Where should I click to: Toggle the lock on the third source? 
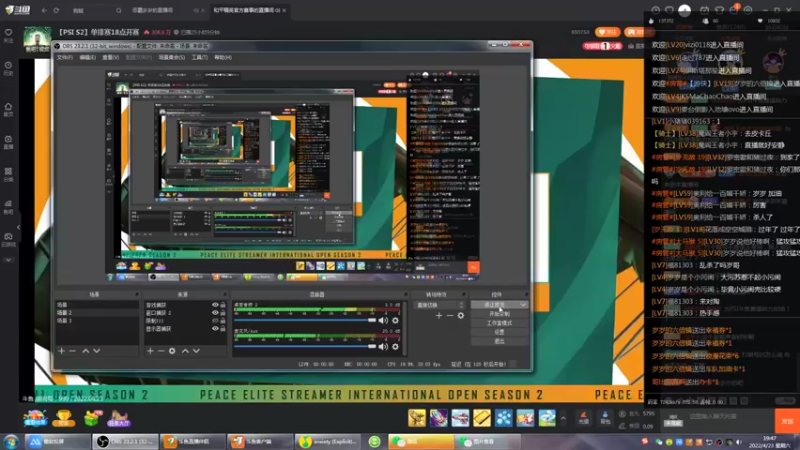(x=223, y=321)
